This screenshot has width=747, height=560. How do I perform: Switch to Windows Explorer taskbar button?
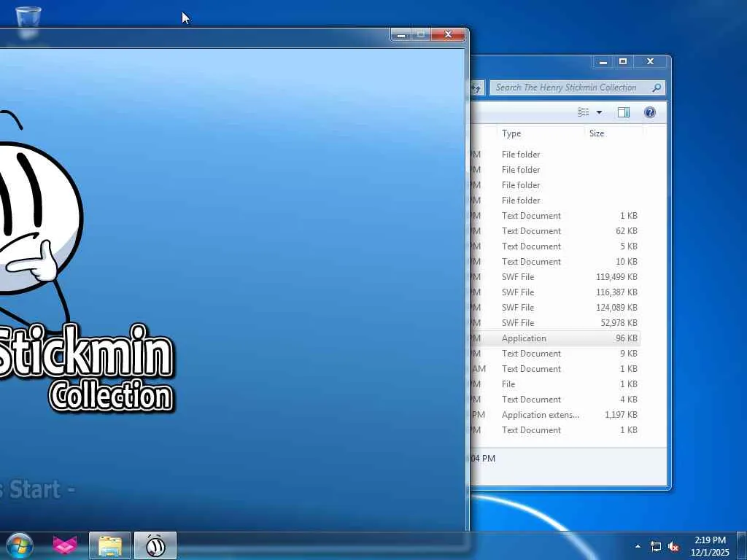[110, 545]
